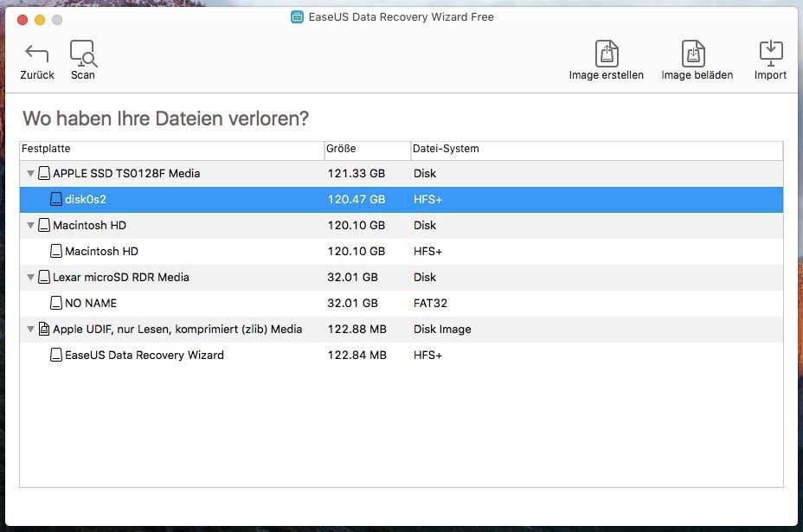Collapse the Macintosh HD disk entry
The image size is (803, 532).
(x=30, y=225)
